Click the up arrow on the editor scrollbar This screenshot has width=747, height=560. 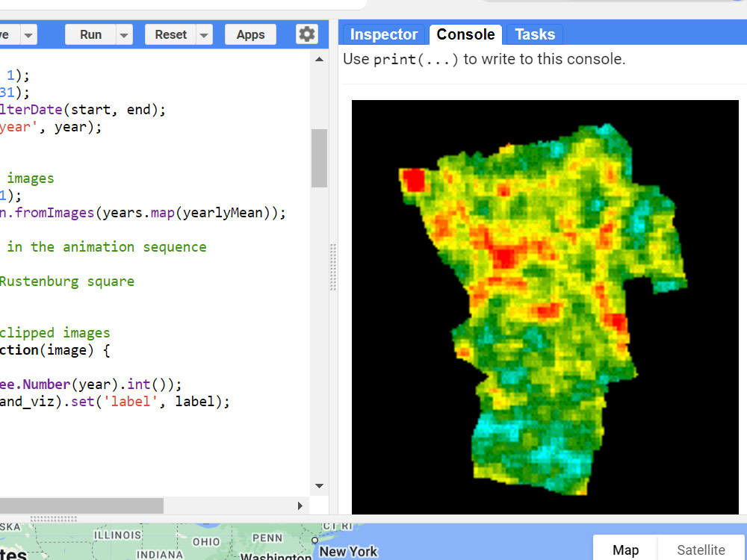(x=319, y=57)
